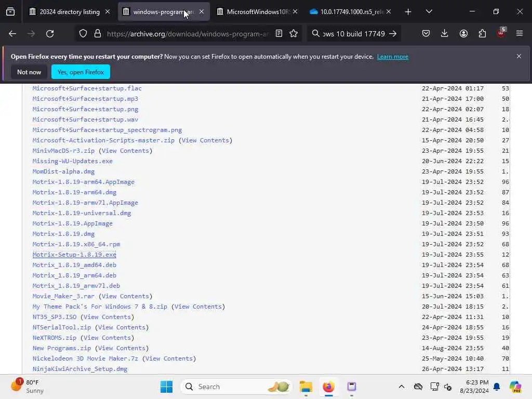The height and width of the screenshot is (399, 532).
Task: Toggle reader view icon
Action: click(279, 34)
